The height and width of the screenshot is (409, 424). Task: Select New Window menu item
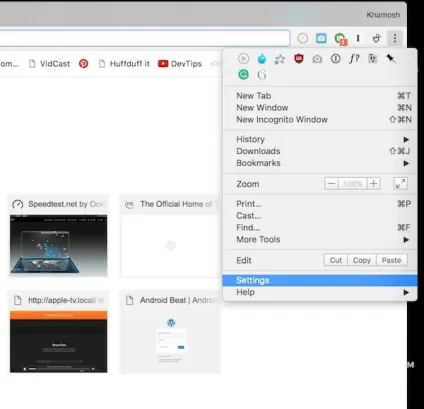[320, 108]
